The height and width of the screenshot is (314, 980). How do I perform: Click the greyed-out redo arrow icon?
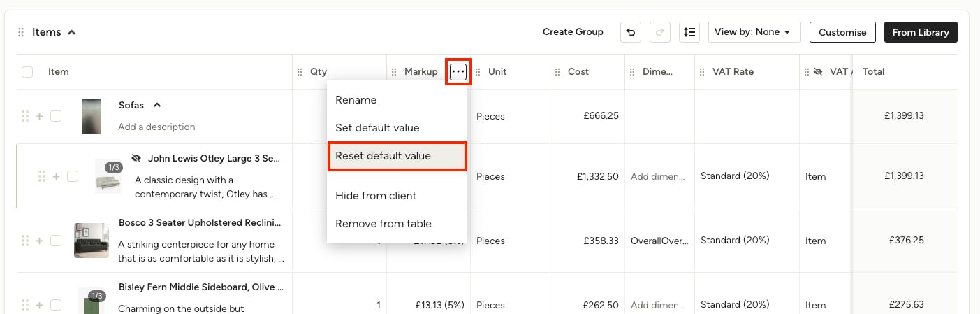click(660, 32)
